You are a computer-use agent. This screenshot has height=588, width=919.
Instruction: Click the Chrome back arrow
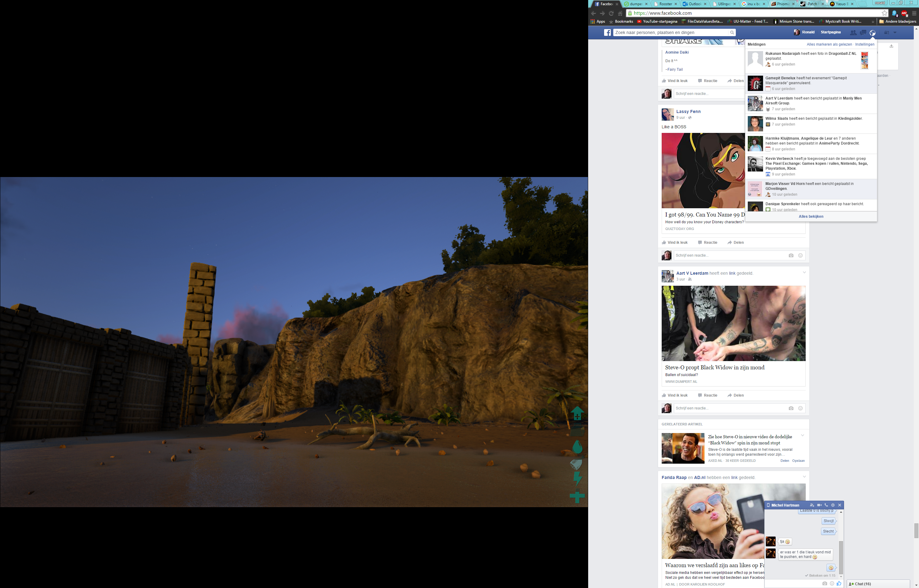[x=593, y=13]
